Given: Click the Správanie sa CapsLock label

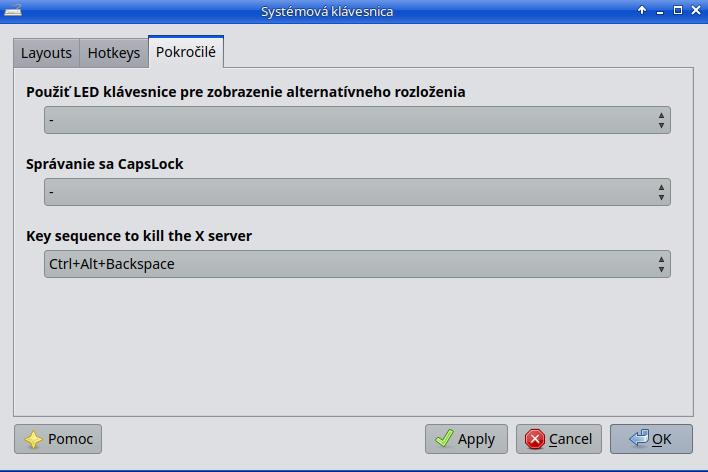Looking at the screenshot, I should tap(105, 164).
